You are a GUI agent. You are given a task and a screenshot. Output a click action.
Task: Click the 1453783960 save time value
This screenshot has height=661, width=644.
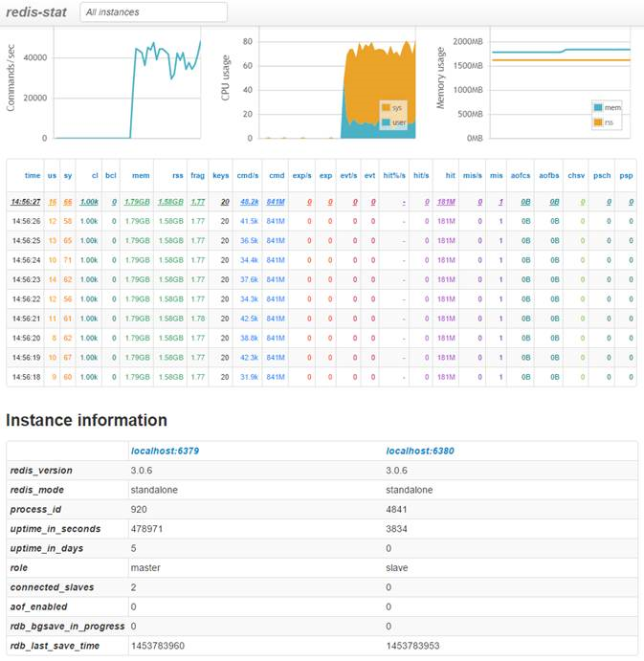point(158,646)
